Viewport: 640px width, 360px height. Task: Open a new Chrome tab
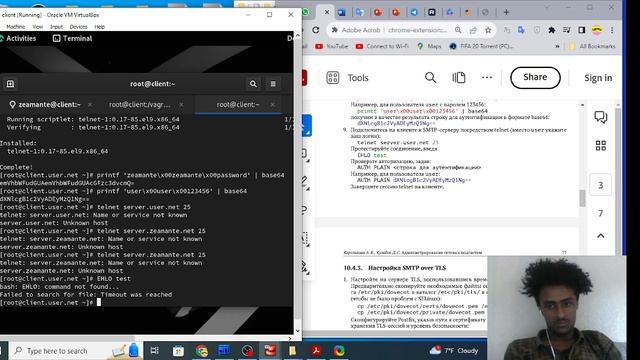coord(506,12)
